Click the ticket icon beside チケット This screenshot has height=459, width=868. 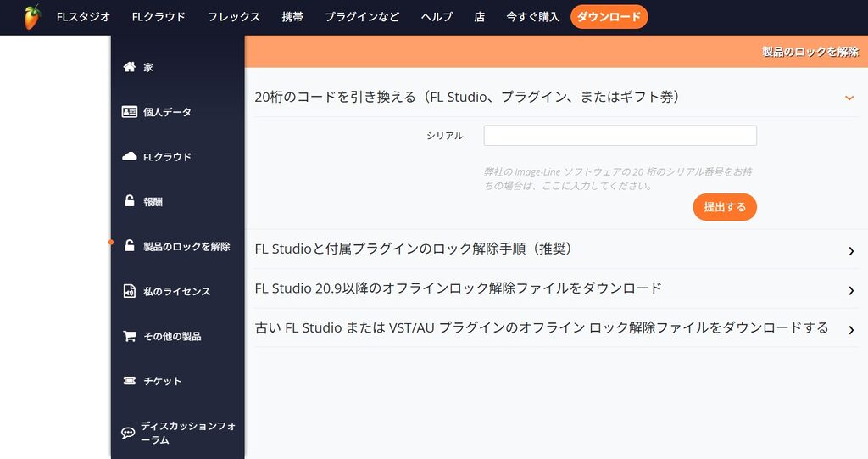(130, 381)
